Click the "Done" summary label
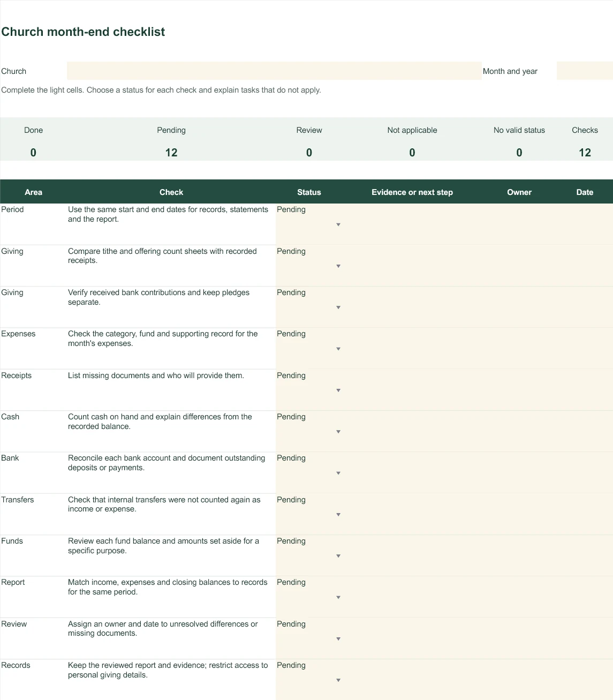Screen dimensions: 613x700 click(x=33, y=130)
